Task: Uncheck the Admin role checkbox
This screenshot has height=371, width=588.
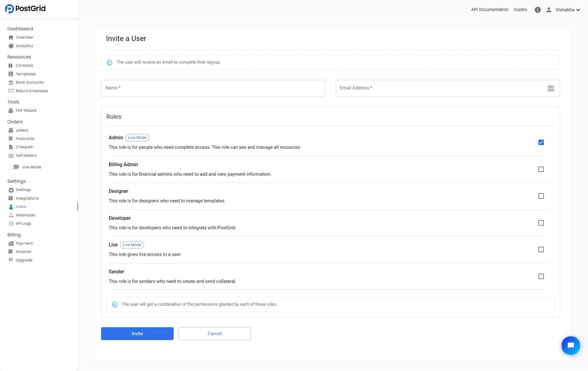Action: (541, 142)
